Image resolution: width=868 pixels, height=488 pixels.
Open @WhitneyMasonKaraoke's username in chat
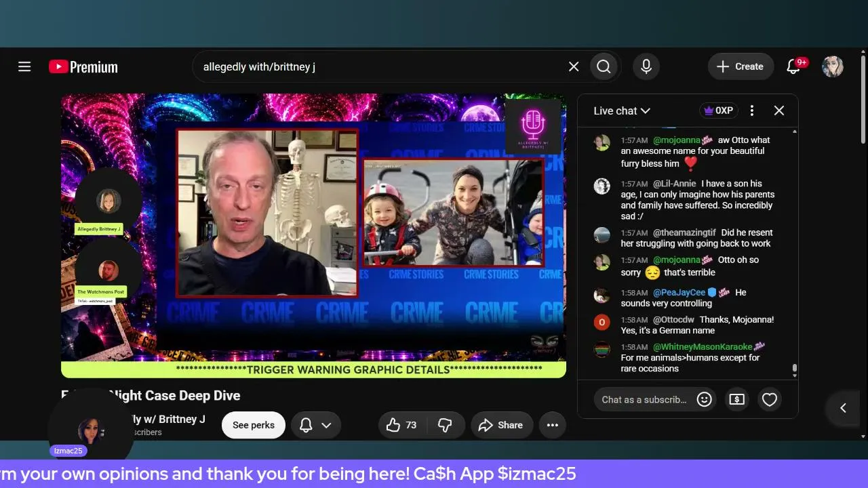[x=703, y=347]
